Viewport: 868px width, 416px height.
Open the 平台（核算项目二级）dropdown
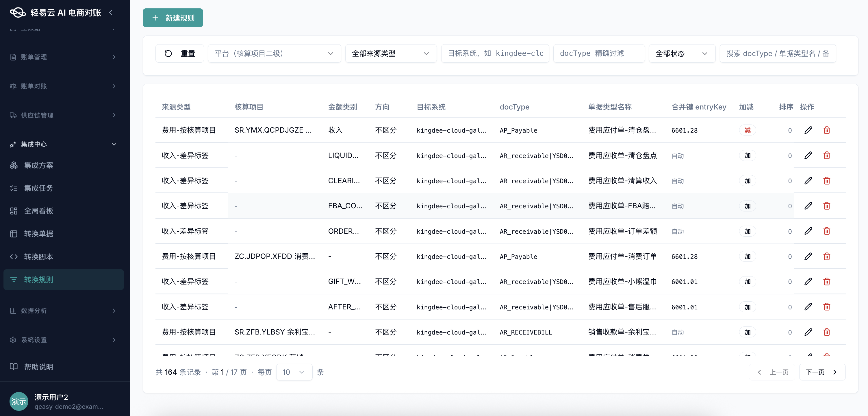click(274, 53)
